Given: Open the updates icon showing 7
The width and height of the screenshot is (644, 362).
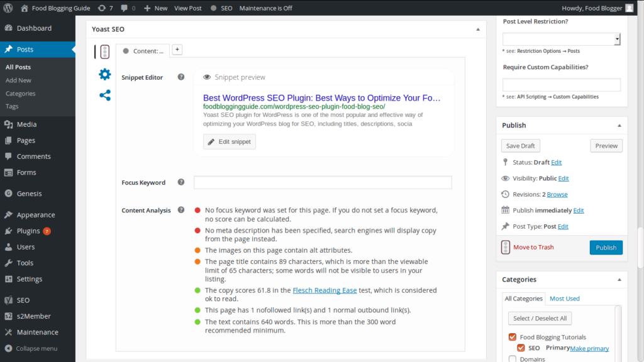Looking at the screenshot, I should [x=106, y=8].
